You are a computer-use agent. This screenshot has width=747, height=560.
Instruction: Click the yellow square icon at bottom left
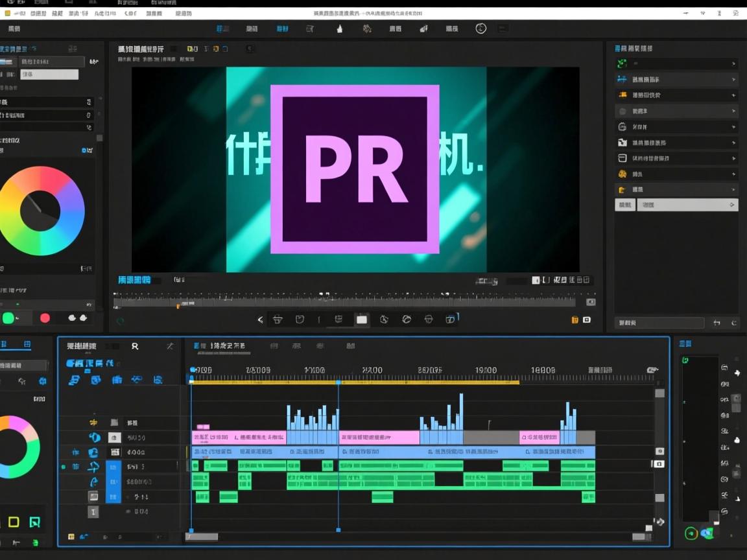(x=14, y=522)
